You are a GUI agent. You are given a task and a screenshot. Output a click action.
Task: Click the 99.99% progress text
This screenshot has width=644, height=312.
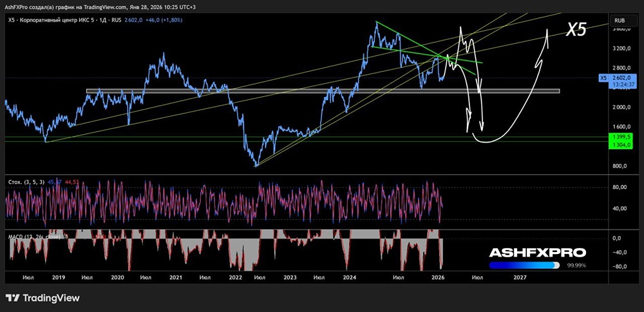point(576,266)
